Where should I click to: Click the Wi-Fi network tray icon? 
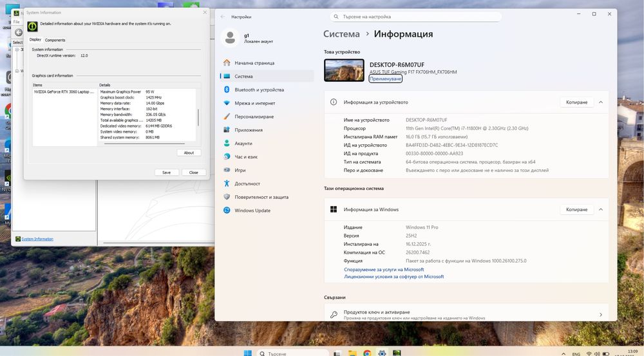click(589, 353)
